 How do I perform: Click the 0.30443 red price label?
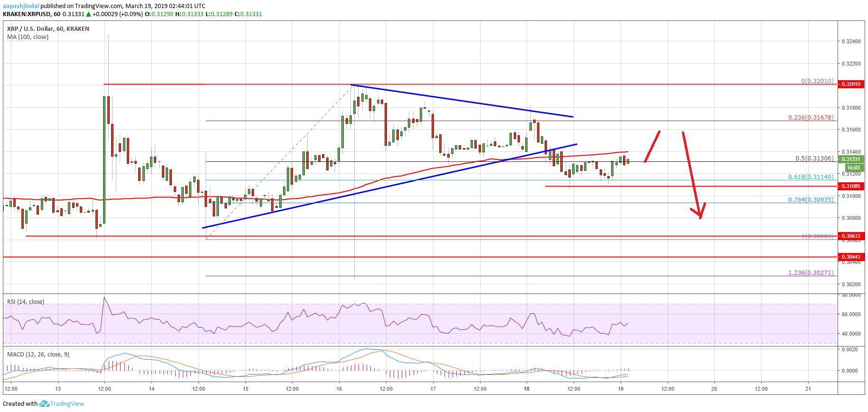pos(851,257)
